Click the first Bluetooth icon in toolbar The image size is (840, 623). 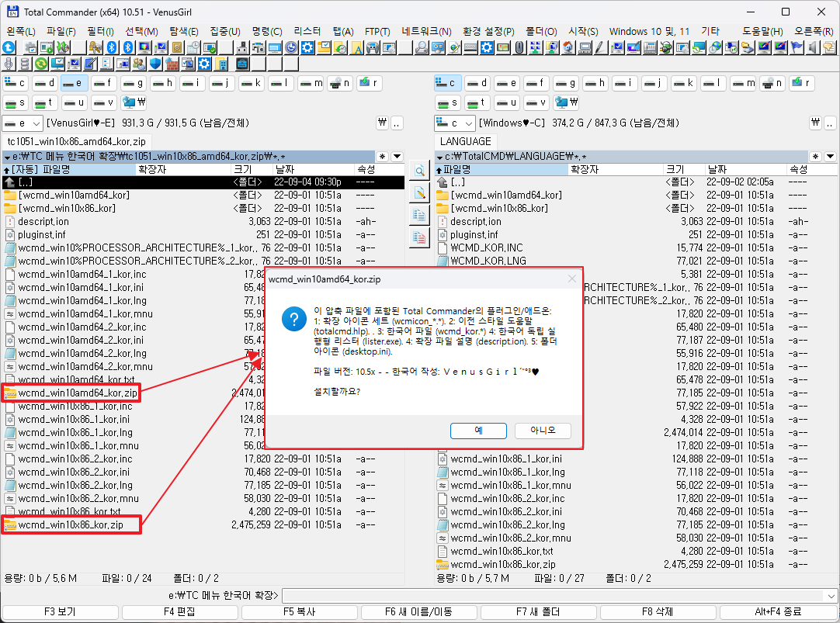pos(112,47)
